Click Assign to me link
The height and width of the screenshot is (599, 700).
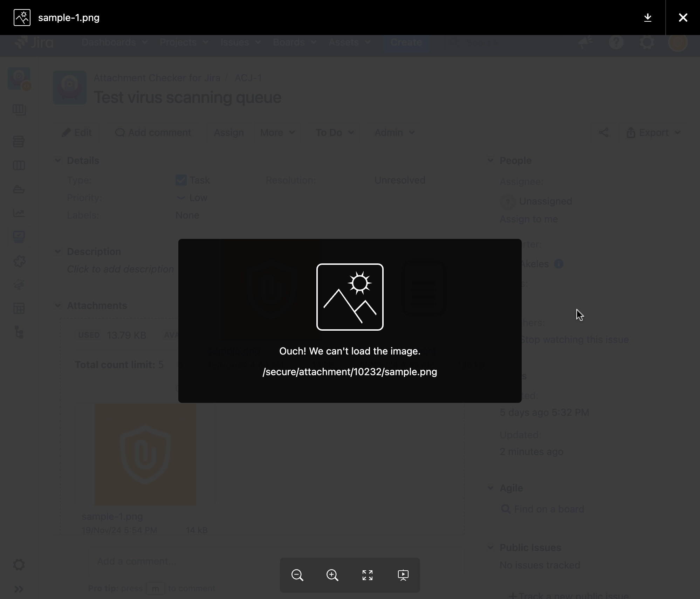528,219
